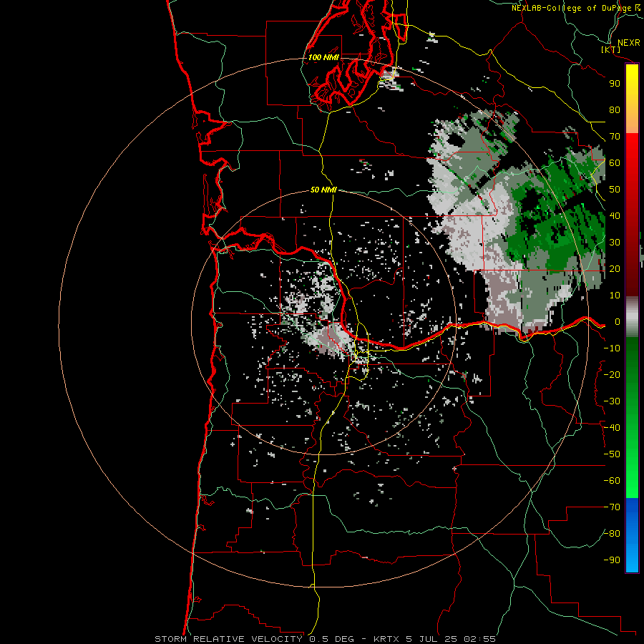Image resolution: width=644 pixels, height=644 pixels.
Task: Click the "20" value on the velocity scale
Action: 615,269
